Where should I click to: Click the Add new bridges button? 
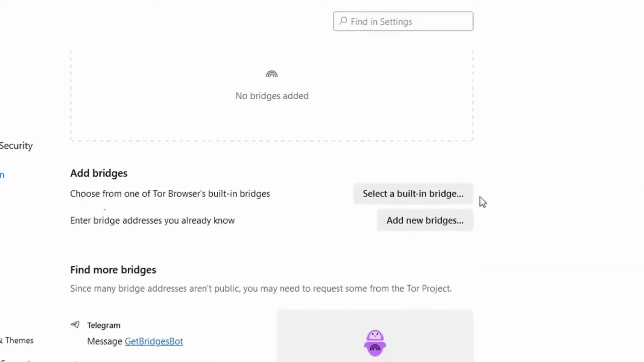pyautogui.click(x=425, y=221)
